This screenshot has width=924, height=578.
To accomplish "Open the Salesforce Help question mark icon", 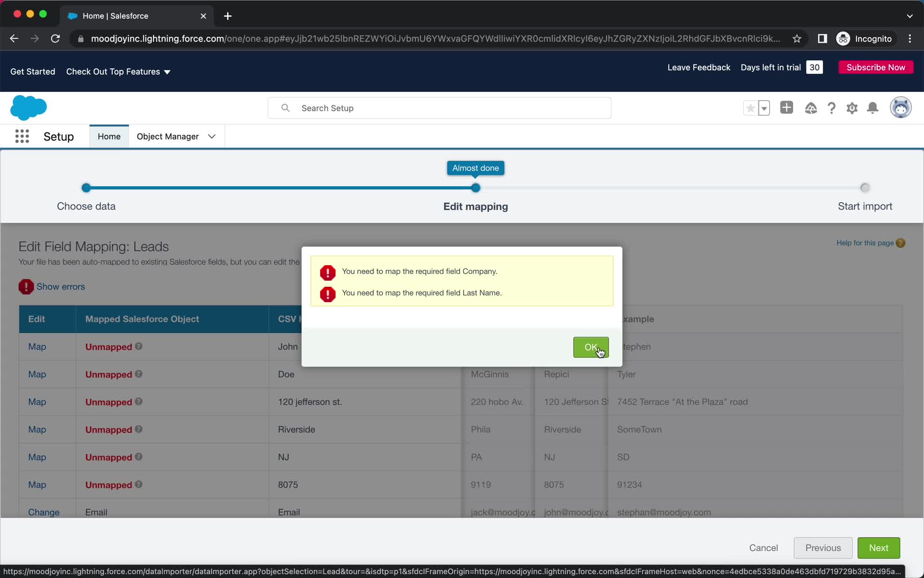I will tap(832, 108).
